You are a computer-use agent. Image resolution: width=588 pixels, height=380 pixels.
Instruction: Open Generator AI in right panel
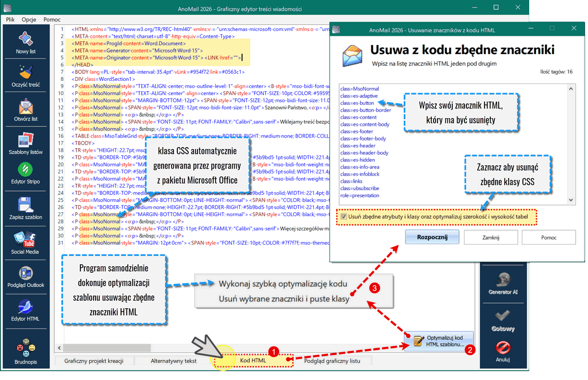click(503, 283)
